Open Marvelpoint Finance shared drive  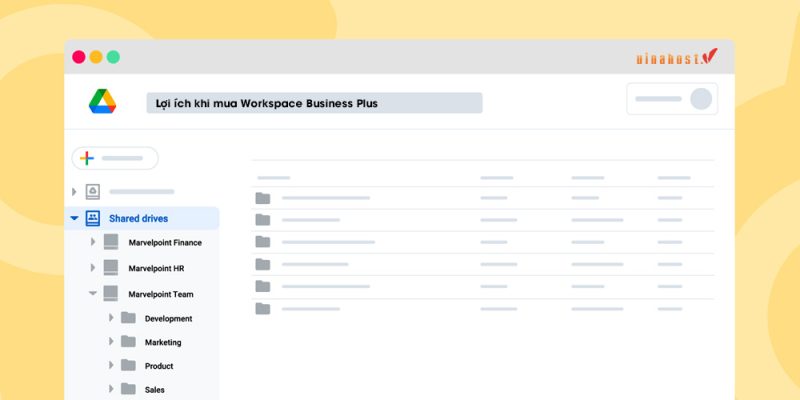(x=165, y=243)
